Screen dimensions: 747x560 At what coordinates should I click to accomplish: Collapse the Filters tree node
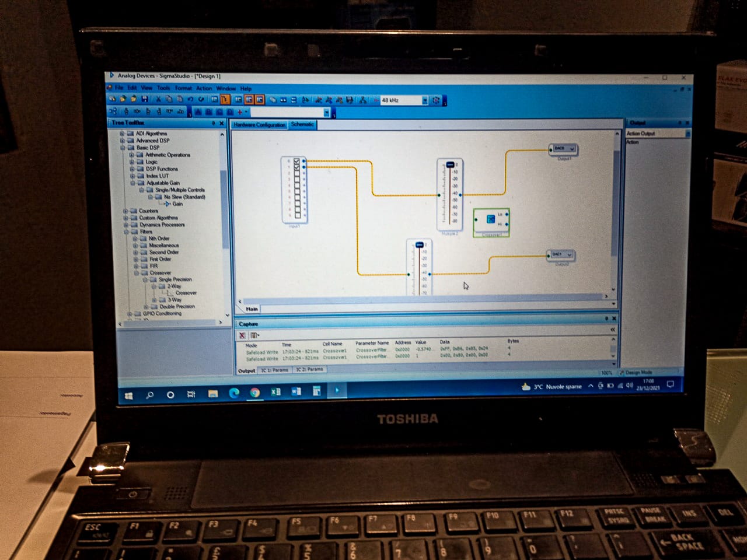127,232
